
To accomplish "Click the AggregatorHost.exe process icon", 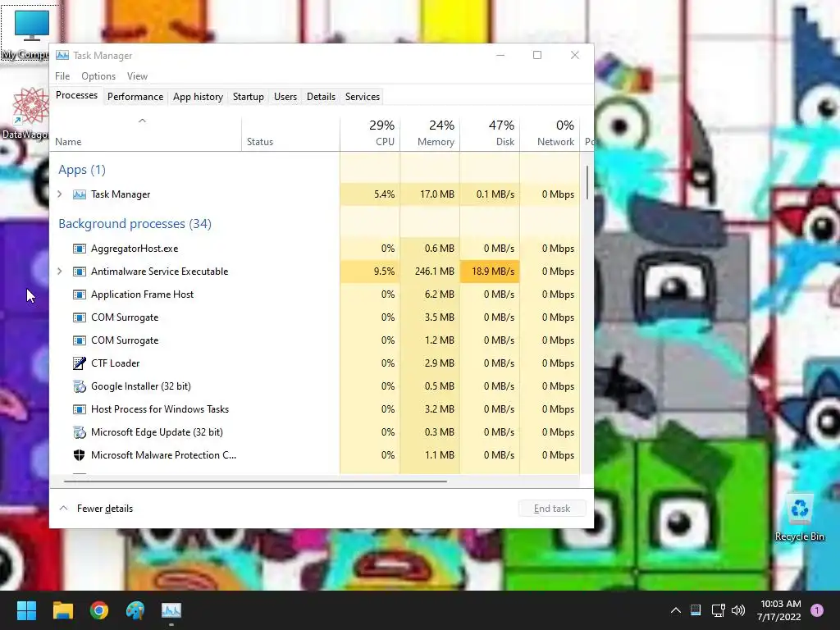I will point(80,248).
